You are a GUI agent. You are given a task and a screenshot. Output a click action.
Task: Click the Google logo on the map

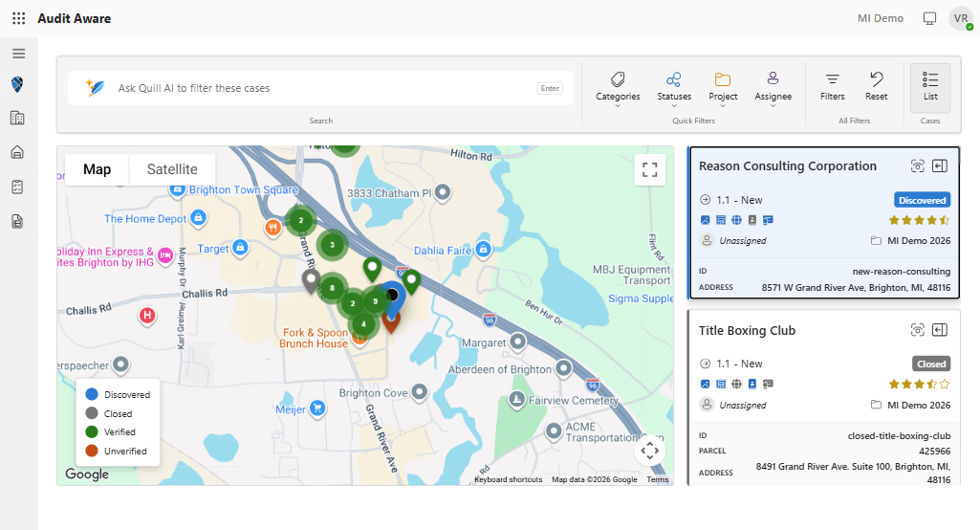coord(87,474)
